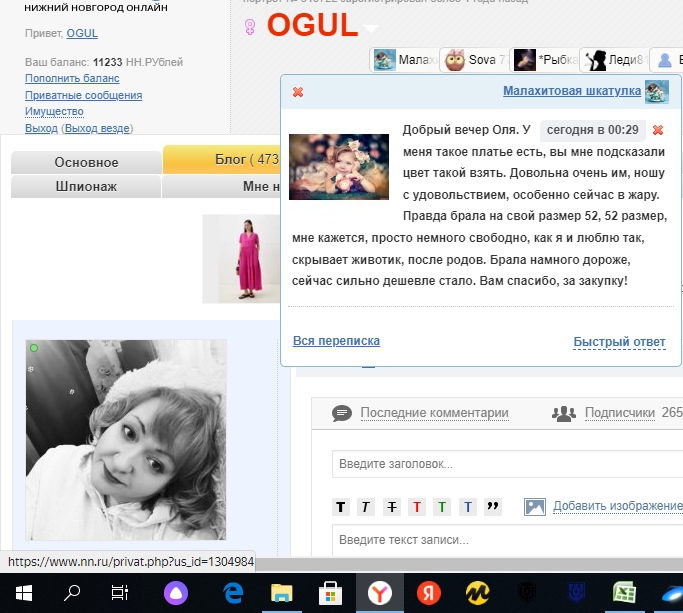Open Excel from taskbar
This screenshot has height=613, width=683.
pyautogui.click(x=625, y=593)
